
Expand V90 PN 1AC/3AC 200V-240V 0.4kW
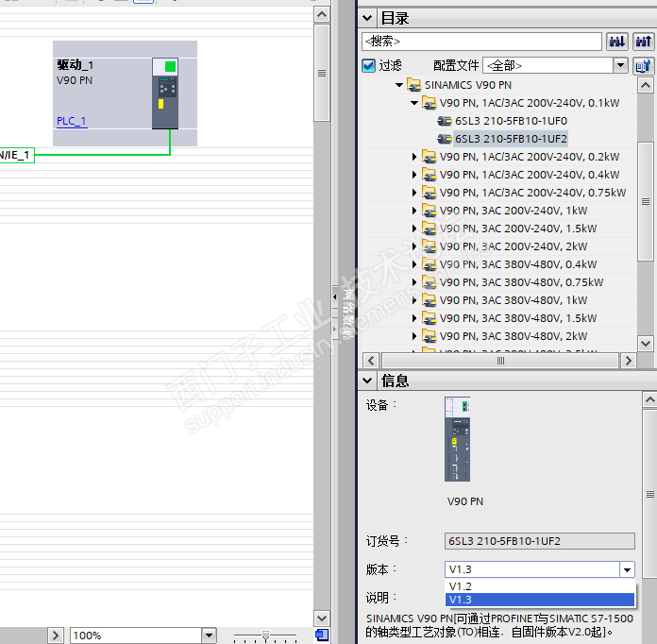(x=414, y=175)
